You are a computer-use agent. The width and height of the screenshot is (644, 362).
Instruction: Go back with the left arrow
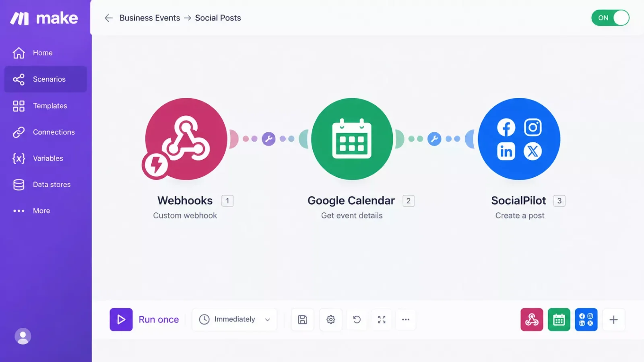109,18
